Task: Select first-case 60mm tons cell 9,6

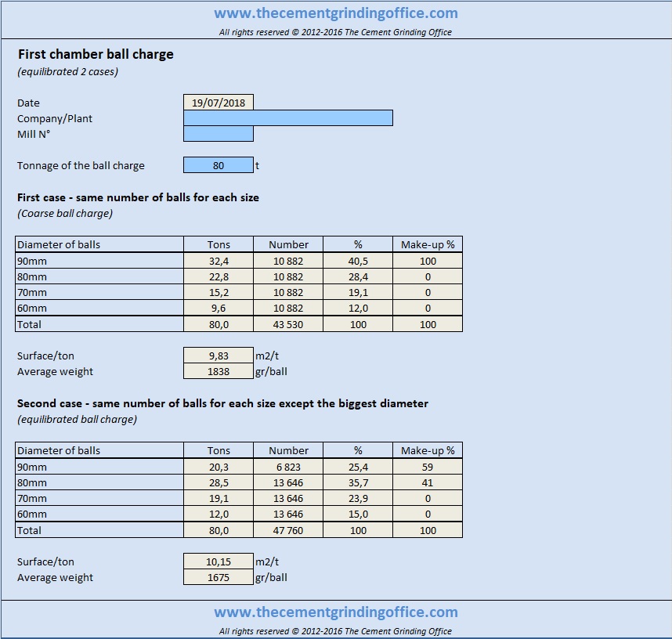Action: (219, 308)
